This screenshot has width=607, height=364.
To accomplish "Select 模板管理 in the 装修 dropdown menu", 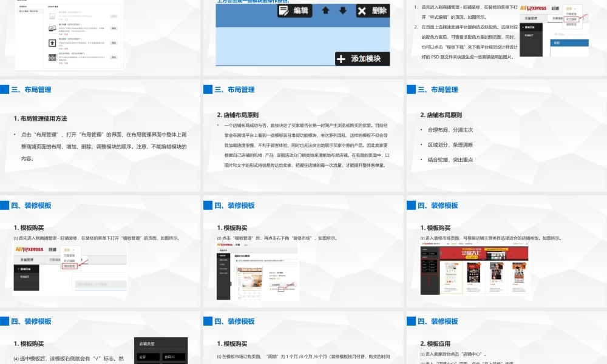I will (69, 266).
